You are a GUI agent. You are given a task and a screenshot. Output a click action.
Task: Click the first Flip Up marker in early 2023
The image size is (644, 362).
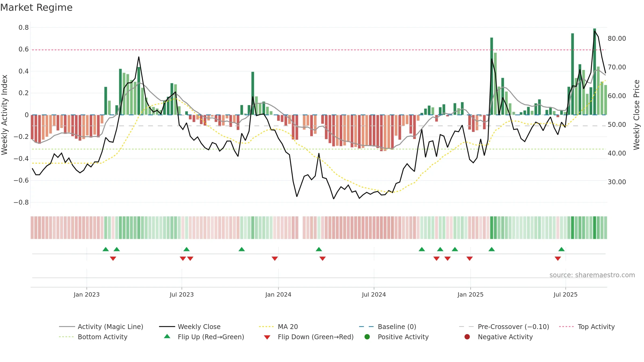point(106,249)
